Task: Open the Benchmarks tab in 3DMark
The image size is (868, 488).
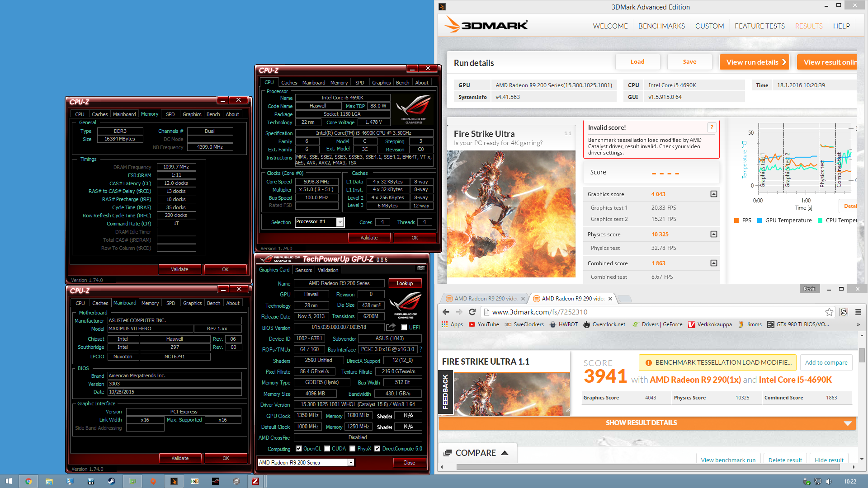Action: pyautogui.click(x=661, y=26)
